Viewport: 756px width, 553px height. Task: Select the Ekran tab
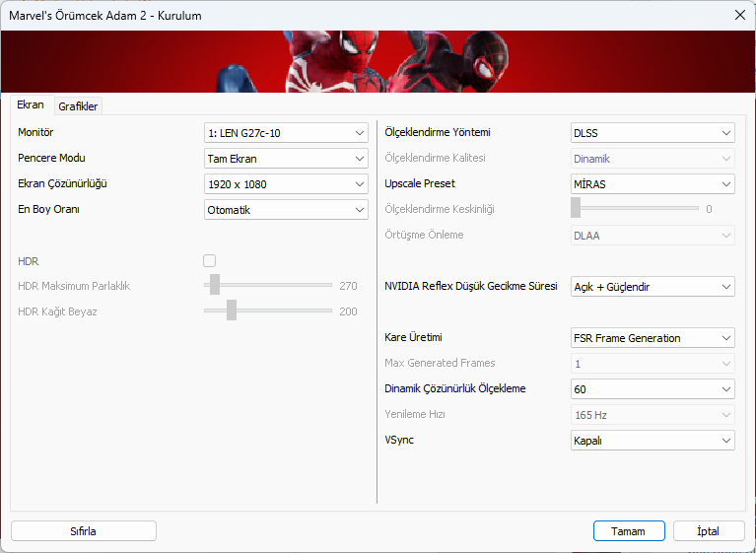click(x=31, y=104)
